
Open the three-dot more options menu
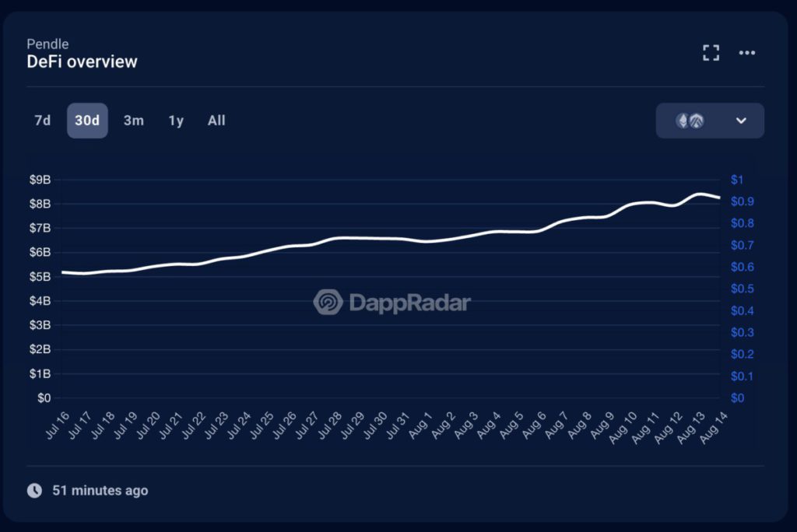tap(747, 53)
